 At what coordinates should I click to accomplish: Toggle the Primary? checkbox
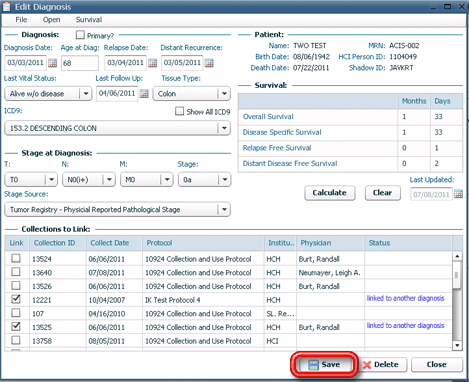pos(80,35)
